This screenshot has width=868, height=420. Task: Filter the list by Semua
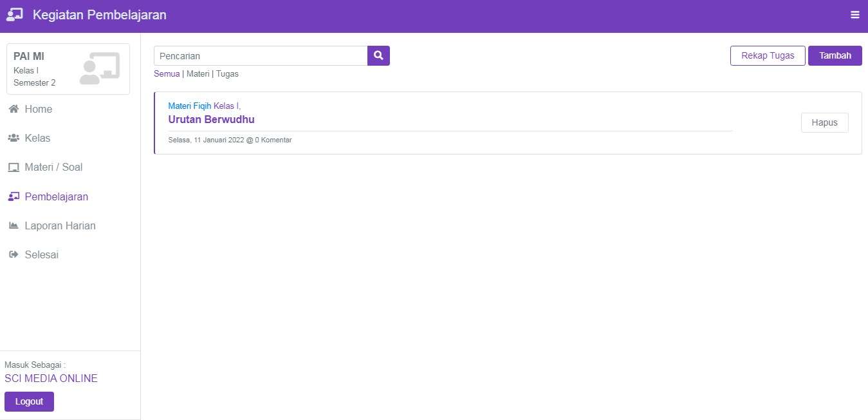167,74
